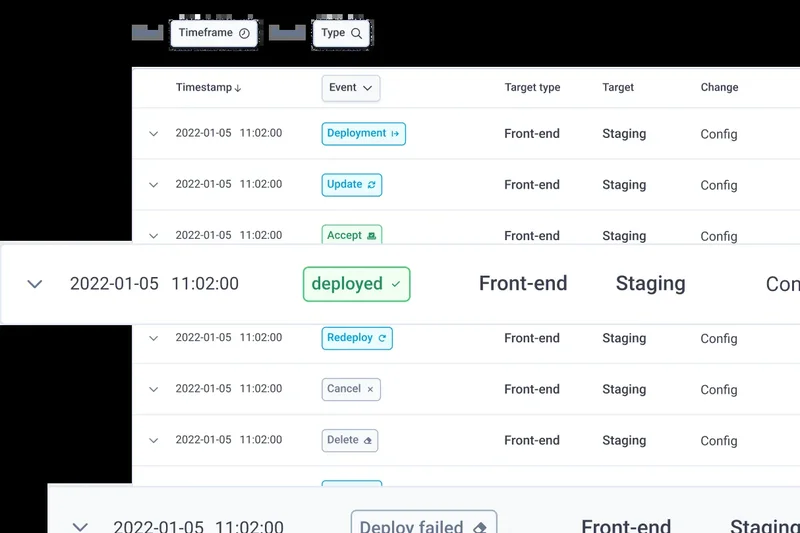800x533 pixels.
Task: Click the Redeploy circular arrow icon
Action: [x=382, y=338]
